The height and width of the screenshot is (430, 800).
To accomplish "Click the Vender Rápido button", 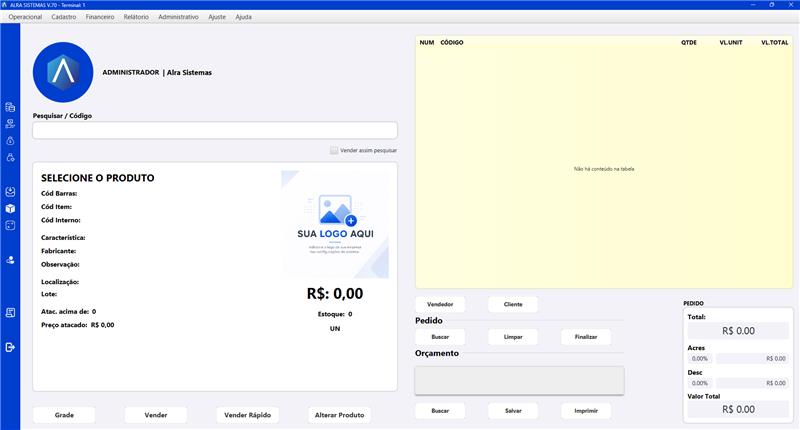I will pos(247,415).
